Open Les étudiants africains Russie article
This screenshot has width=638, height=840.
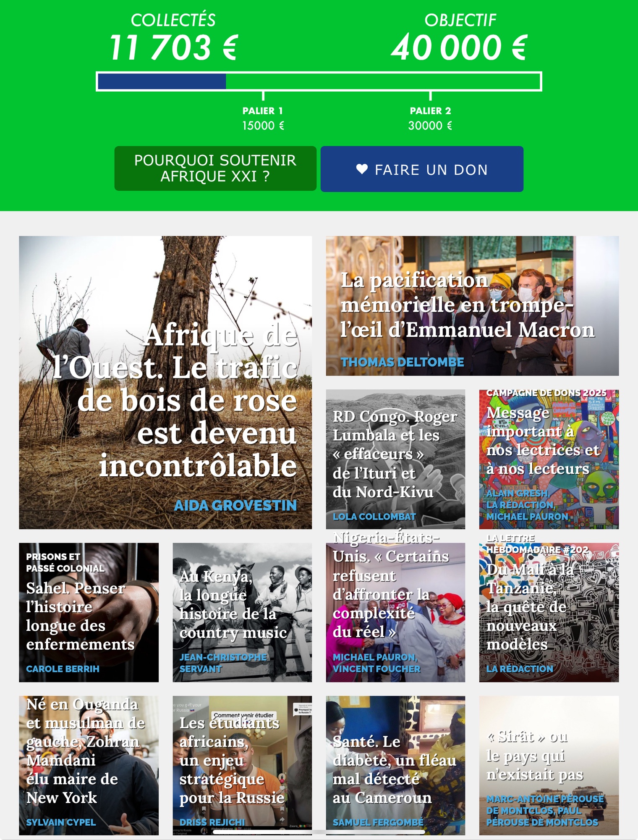tap(242, 765)
